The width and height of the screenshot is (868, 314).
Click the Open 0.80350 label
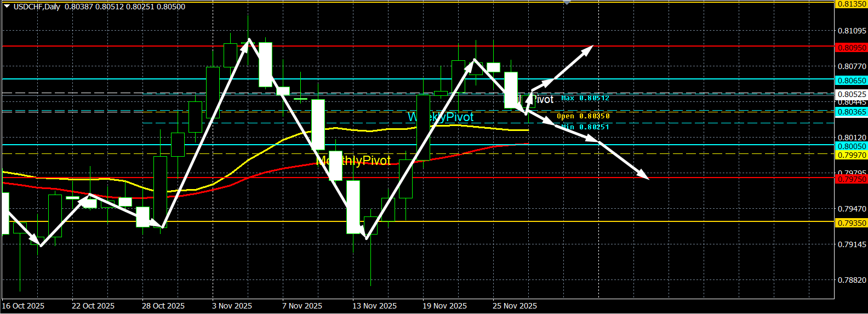583,116
